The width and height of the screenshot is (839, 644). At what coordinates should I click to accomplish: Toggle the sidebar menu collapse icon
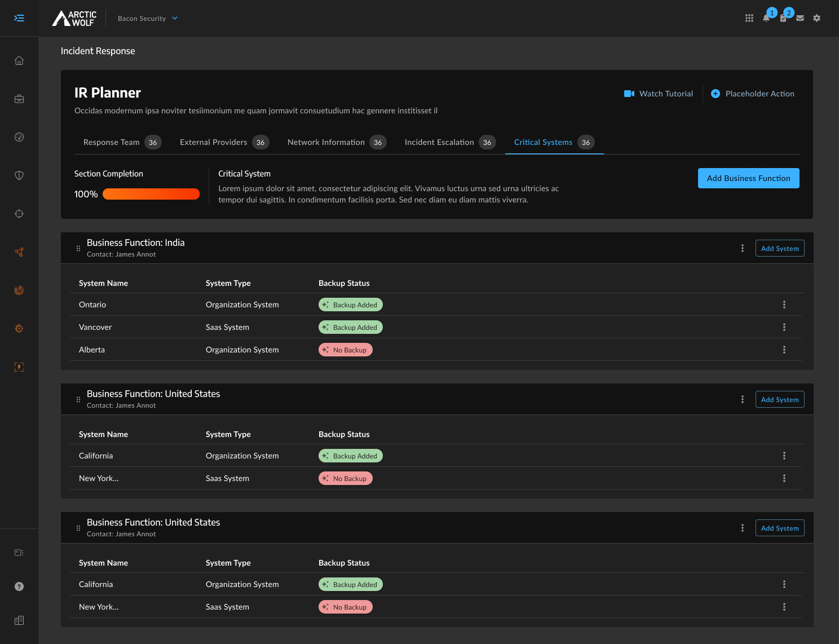point(19,18)
